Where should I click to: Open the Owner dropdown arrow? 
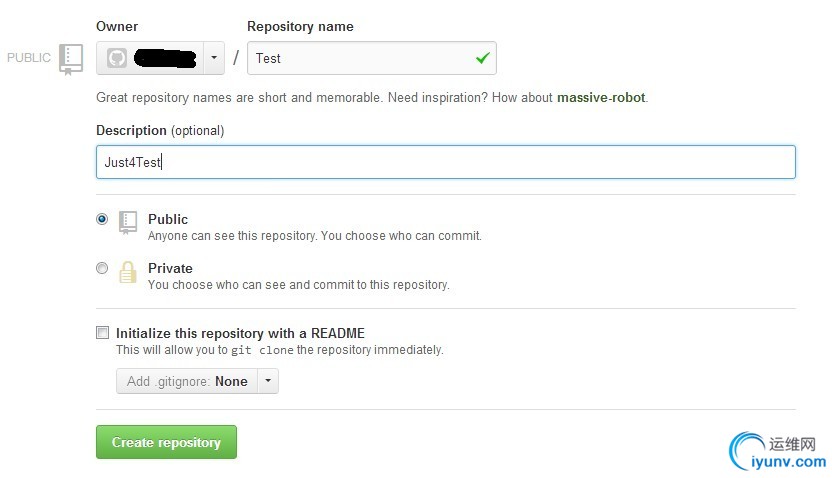[213, 58]
